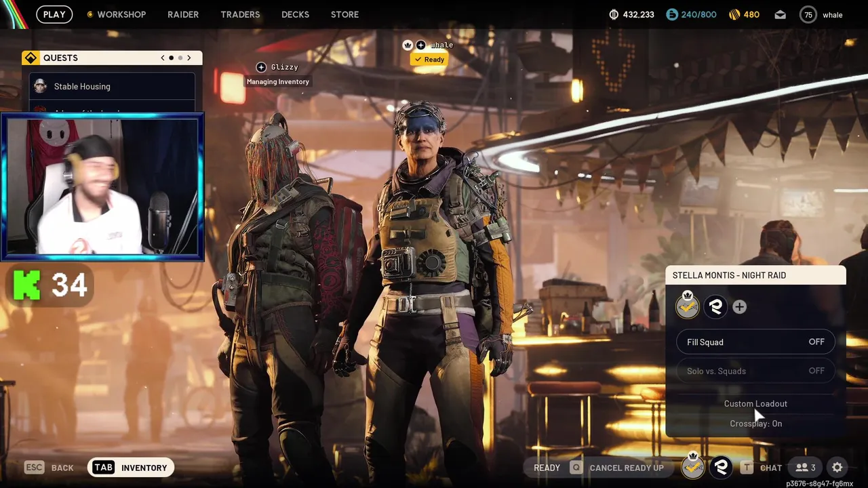Open the settings gear icon
The image size is (868, 488).
click(837, 468)
